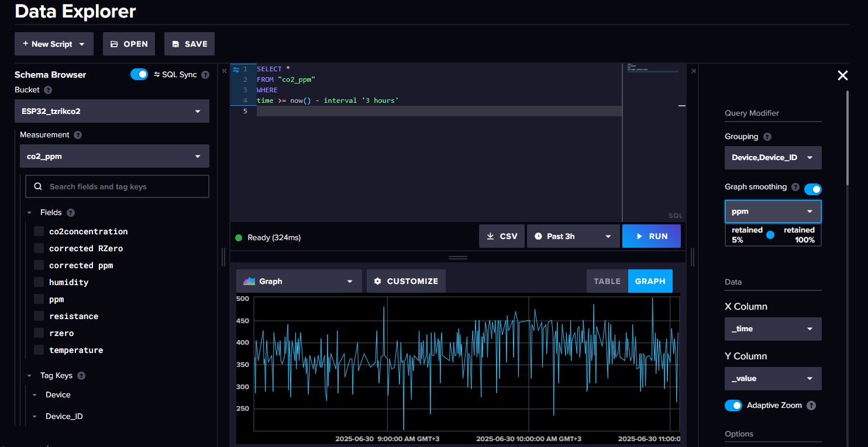Click the Adaptive Zoom help icon
The image size is (868, 447).
[811, 406]
